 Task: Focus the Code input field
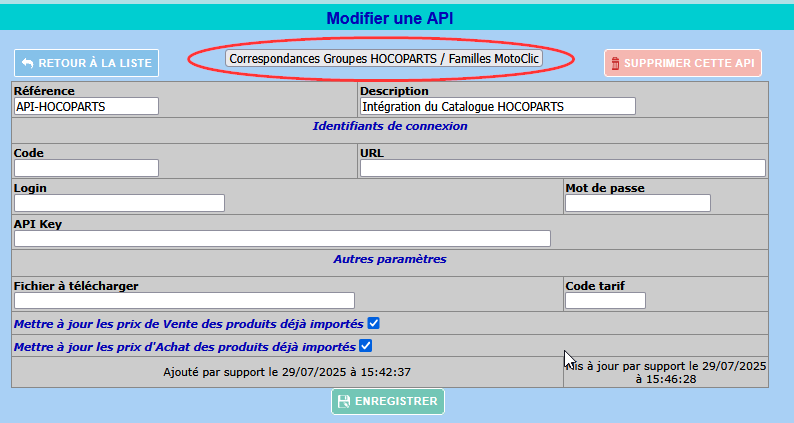pyautogui.click(x=87, y=168)
